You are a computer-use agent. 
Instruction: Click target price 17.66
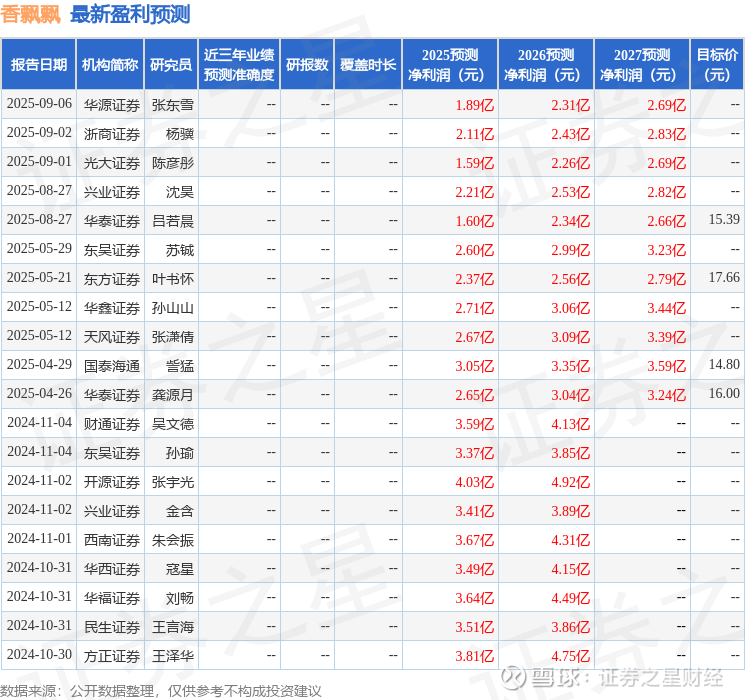[724, 278]
